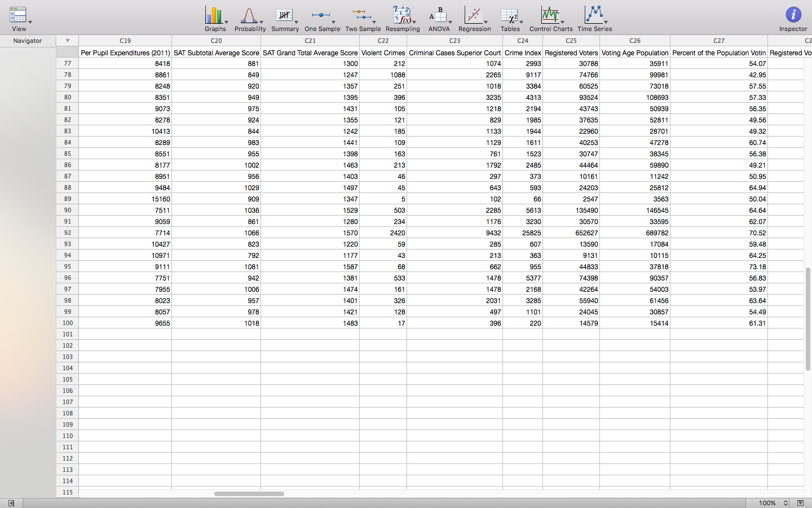Select the Registered Voters name cell
The image size is (812, 508).
(x=571, y=52)
